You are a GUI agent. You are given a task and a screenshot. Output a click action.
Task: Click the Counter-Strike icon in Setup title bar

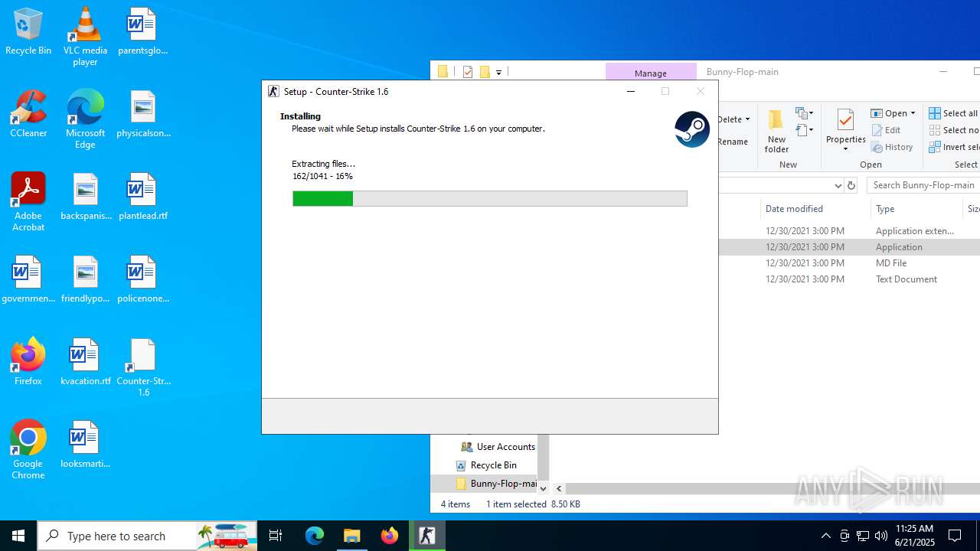click(273, 91)
